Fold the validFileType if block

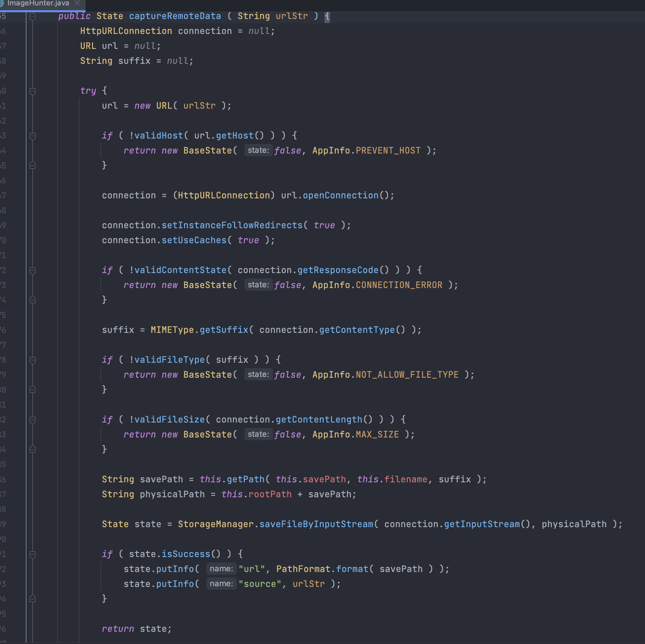(x=33, y=360)
